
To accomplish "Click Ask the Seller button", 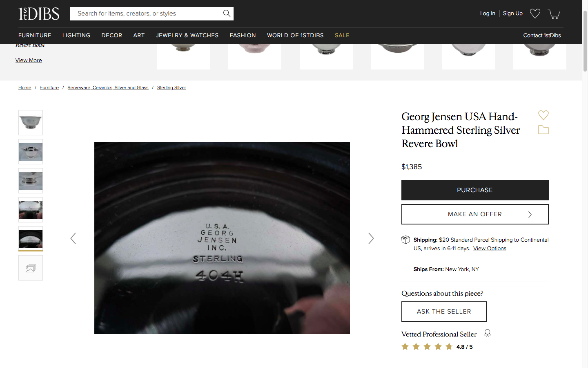I will point(443,312).
